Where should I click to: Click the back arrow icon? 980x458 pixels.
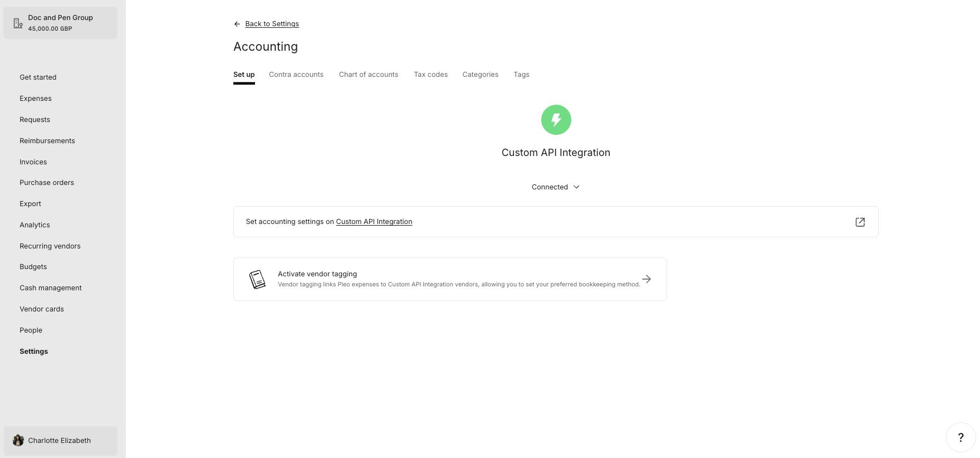[x=237, y=24]
